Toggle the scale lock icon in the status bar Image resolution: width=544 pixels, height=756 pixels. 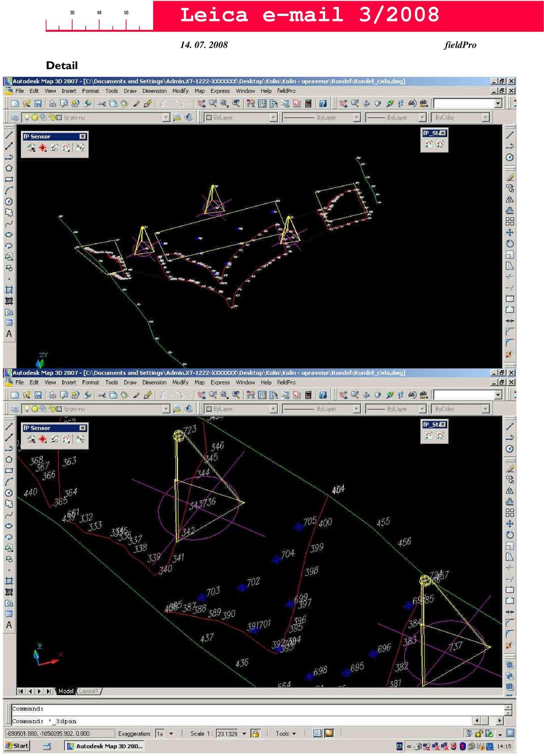(x=256, y=733)
